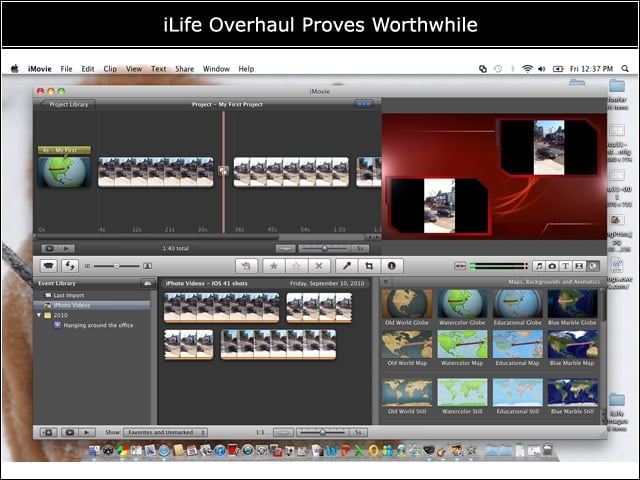Collapse the 2010 folder in Event Library

coord(39,315)
